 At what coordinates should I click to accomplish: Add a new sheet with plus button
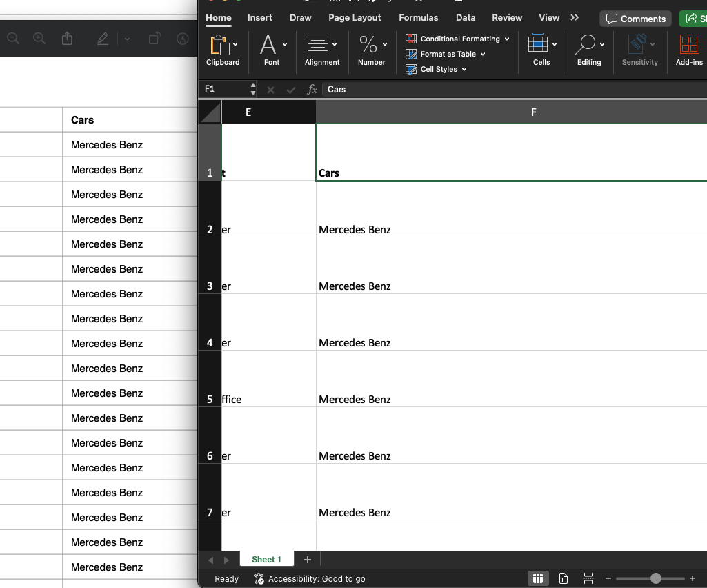click(x=308, y=560)
